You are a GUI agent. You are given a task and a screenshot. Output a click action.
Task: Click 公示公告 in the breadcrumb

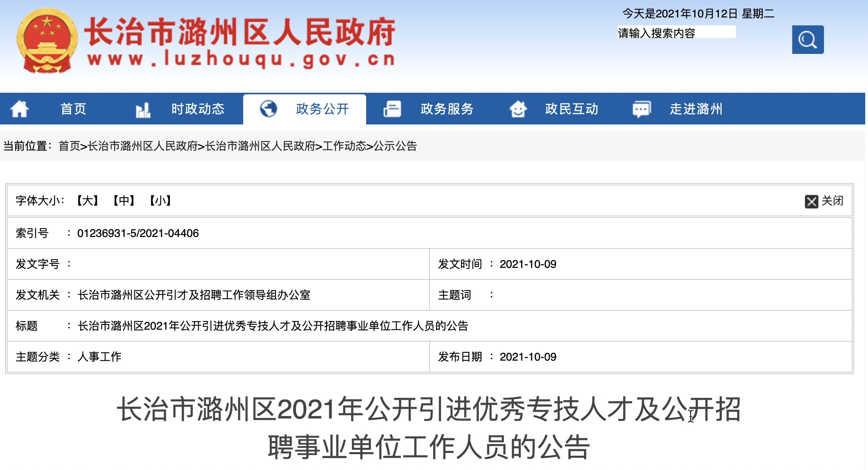tap(395, 146)
